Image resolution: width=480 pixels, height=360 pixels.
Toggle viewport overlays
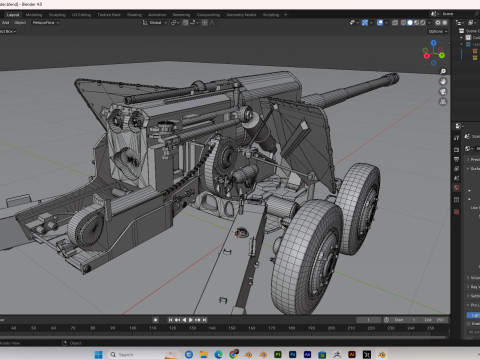click(380, 23)
